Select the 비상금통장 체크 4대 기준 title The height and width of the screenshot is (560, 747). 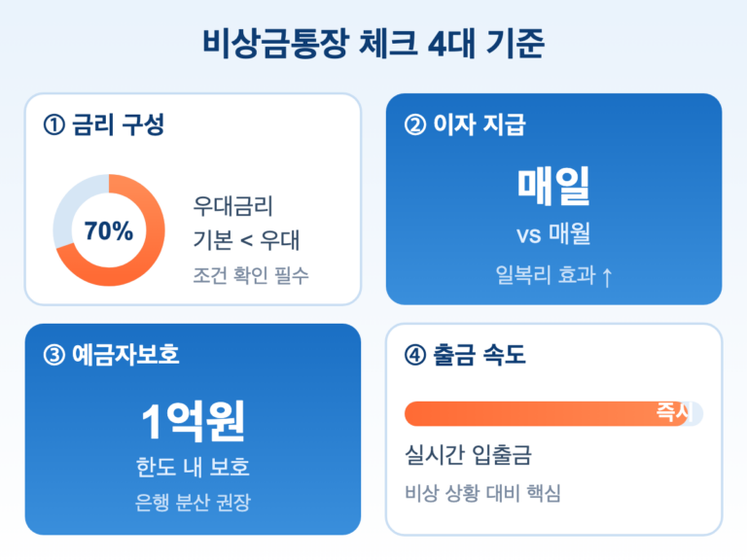click(373, 45)
